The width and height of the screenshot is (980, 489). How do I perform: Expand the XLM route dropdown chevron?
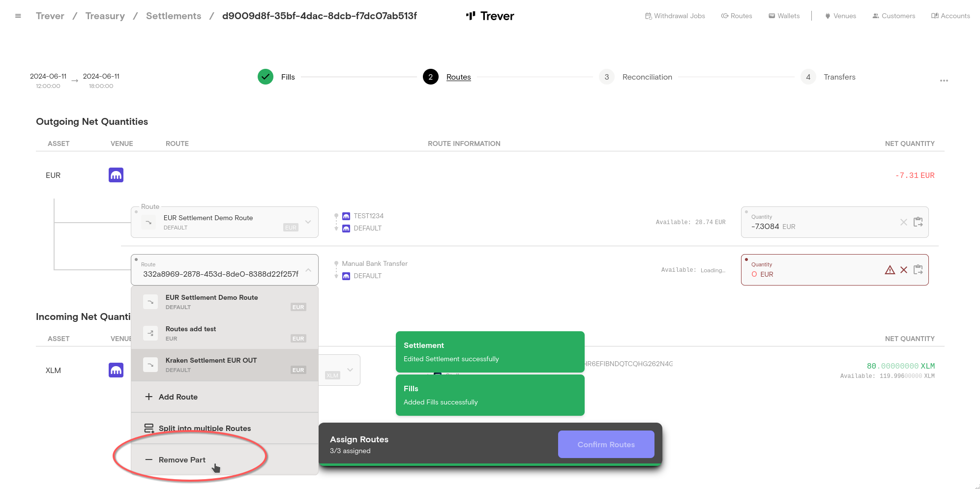click(x=350, y=370)
